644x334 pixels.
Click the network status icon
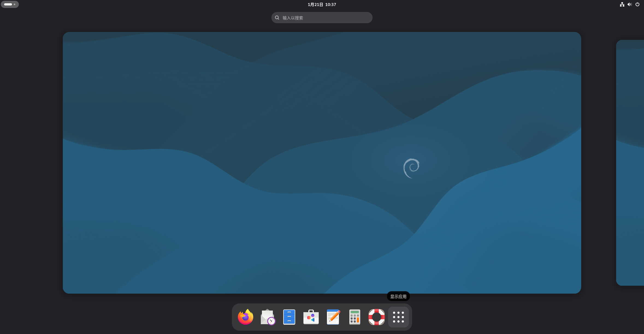click(x=622, y=4)
